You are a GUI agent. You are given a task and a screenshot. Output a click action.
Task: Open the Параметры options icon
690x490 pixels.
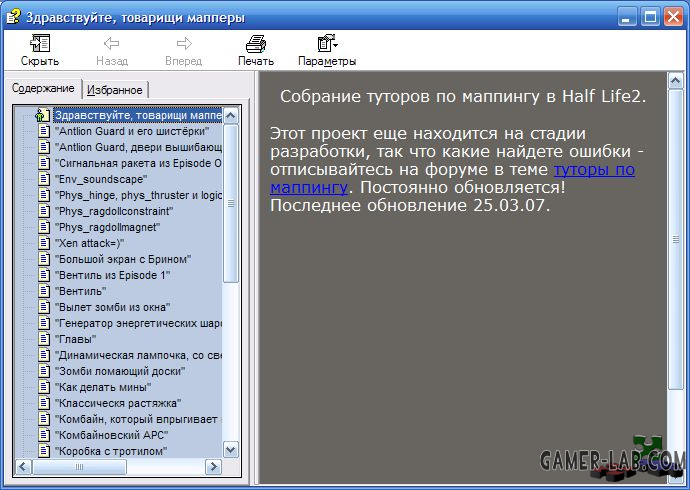coord(327,43)
